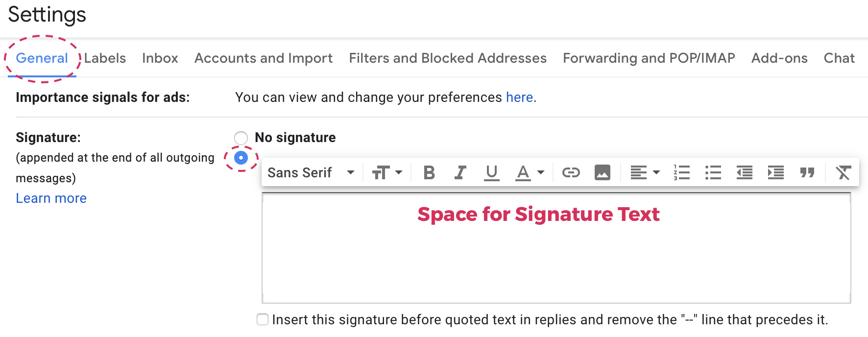Screen dimensions: 868x337
Task: Apply bold formatting
Action: click(x=429, y=172)
